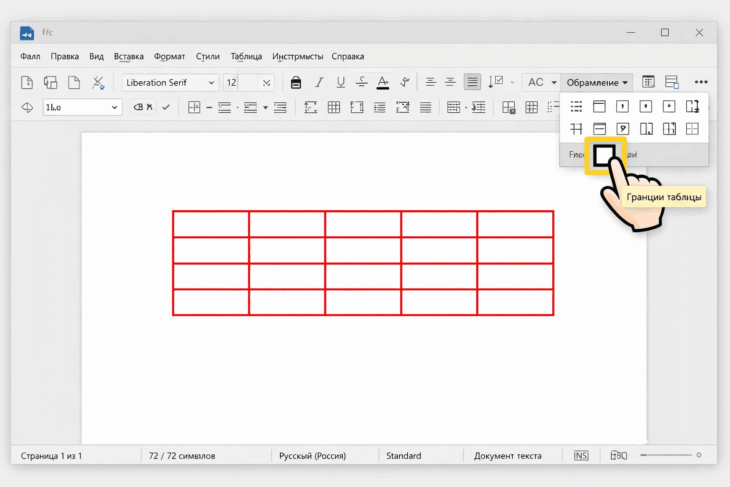The height and width of the screenshot is (487, 730).
Task: Expand the font size dropdown arrow
Action: click(266, 82)
